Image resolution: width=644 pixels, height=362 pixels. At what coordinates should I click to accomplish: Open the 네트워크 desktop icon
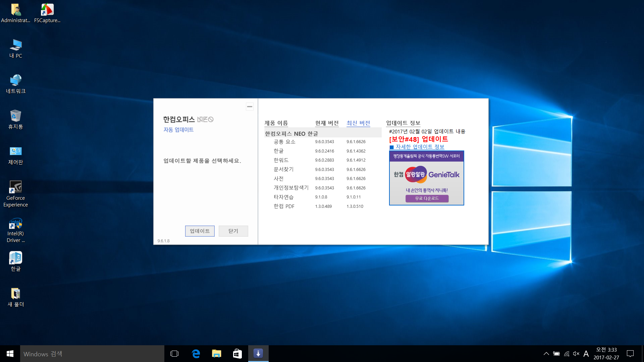[15, 84]
